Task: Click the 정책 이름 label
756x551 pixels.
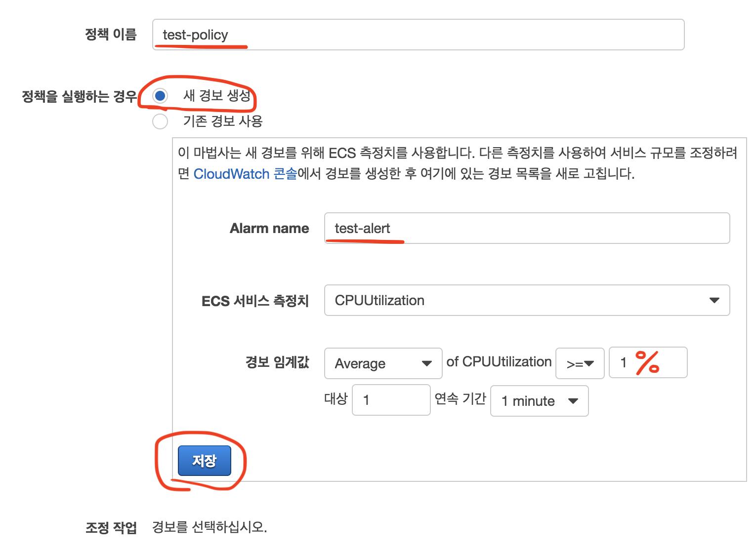Action: pos(111,35)
